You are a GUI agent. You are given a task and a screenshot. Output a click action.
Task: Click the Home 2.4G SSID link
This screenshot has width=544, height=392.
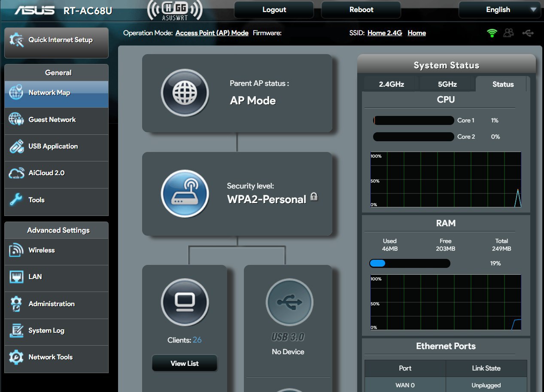click(385, 33)
